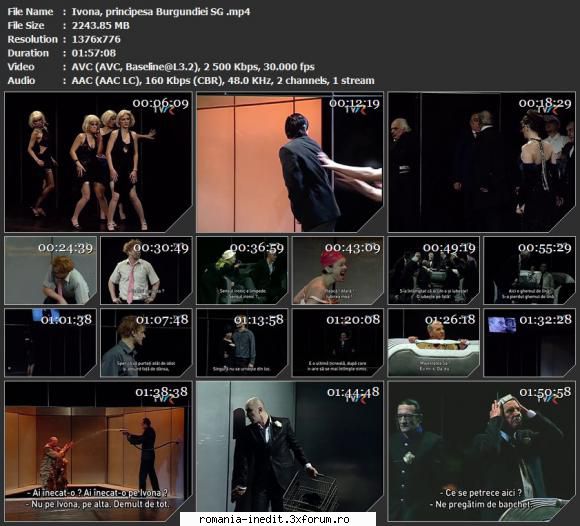This screenshot has height=526, width=580.
Task: Click subtitle 'Ce se petrece aici ?'
Action: pyautogui.click(x=481, y=493)
